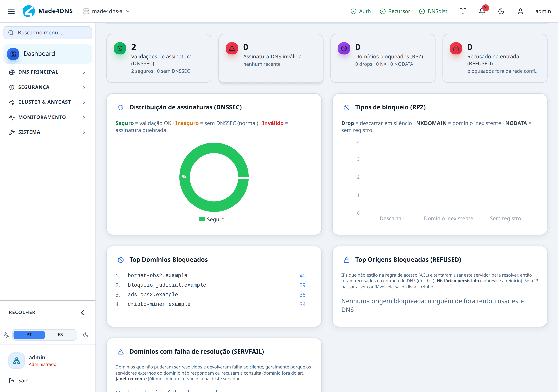Image resolution: width=558 pixels, height=392 pixels.
Task: Toggle dark mode in top bar
Action: pos(501,11)
